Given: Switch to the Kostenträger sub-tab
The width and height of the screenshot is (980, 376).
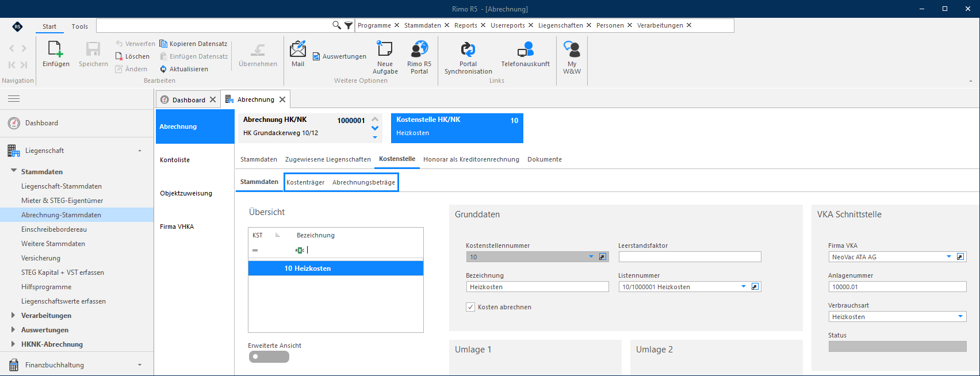Looking at the screenshot, I should [305, 182].
